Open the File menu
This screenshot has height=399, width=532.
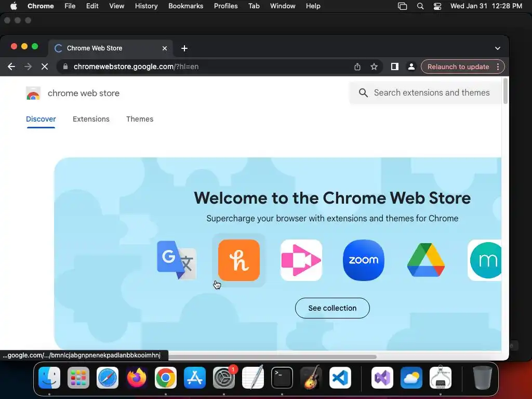click(x=70, y=6)
